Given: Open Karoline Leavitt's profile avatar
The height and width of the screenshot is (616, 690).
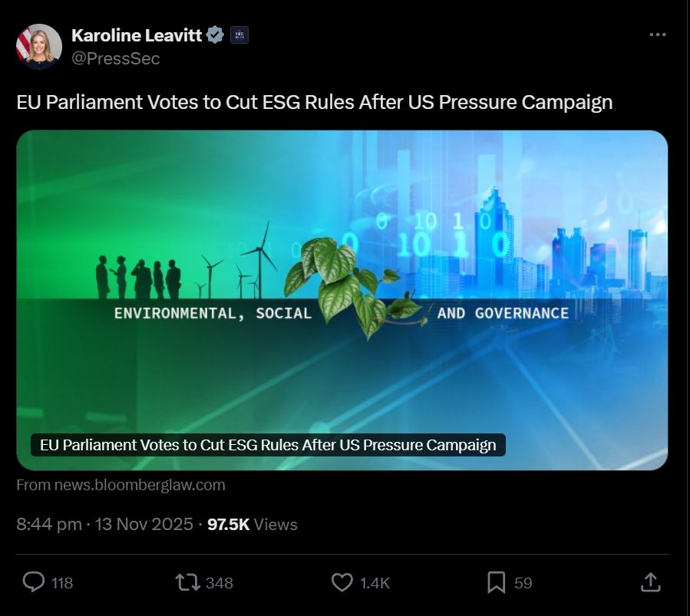Looking at the screenshot, I should click(38, 46).
